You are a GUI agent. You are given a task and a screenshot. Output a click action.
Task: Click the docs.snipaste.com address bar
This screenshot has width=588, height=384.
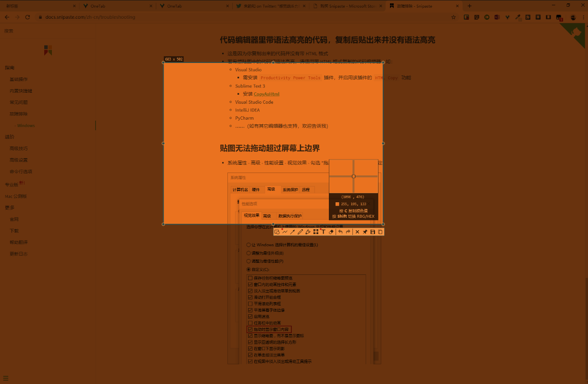pos(245,17)
